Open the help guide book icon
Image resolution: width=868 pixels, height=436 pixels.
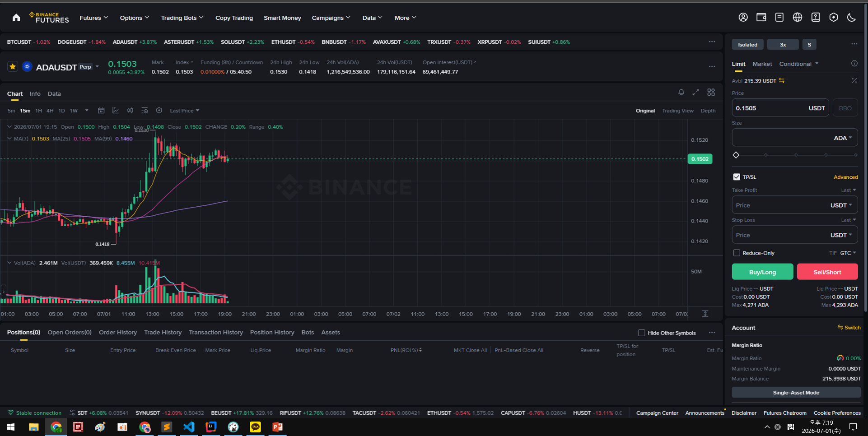coord(816,17)
